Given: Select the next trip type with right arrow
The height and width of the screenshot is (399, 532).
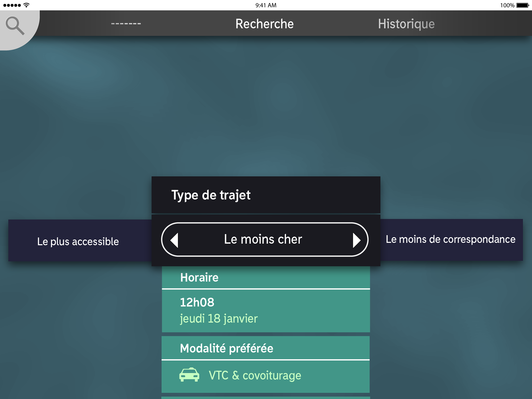Looking at the screenshot, I should pos(357,240).
